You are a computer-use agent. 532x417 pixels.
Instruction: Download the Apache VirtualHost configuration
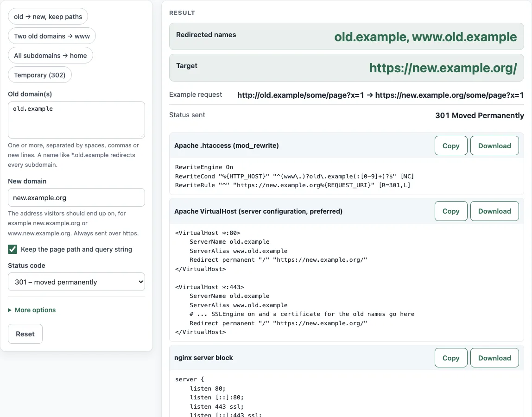pos(494,211)
